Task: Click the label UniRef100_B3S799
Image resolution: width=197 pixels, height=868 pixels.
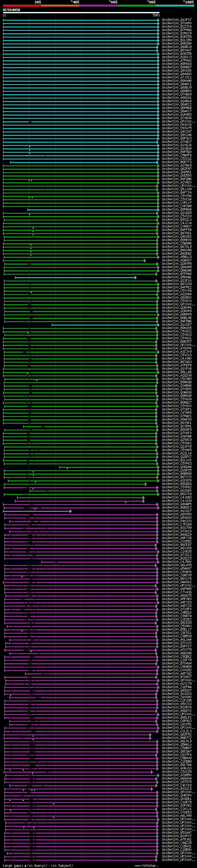Action: click(x=177, y=528)
